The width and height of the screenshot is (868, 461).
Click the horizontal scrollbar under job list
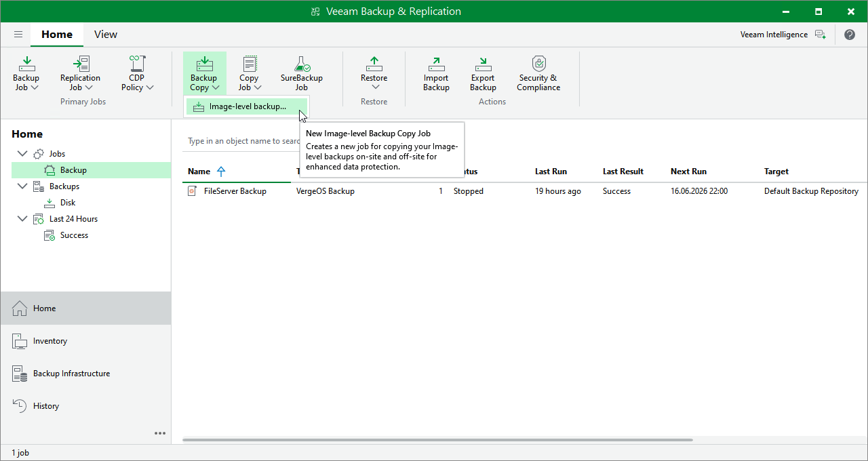point(437,440)
